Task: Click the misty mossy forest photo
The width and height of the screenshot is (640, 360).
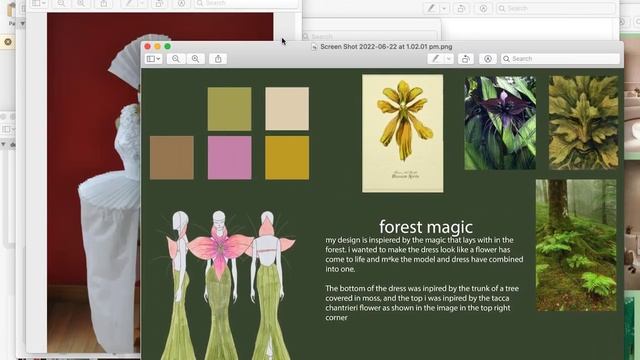Action: point(576,245)
